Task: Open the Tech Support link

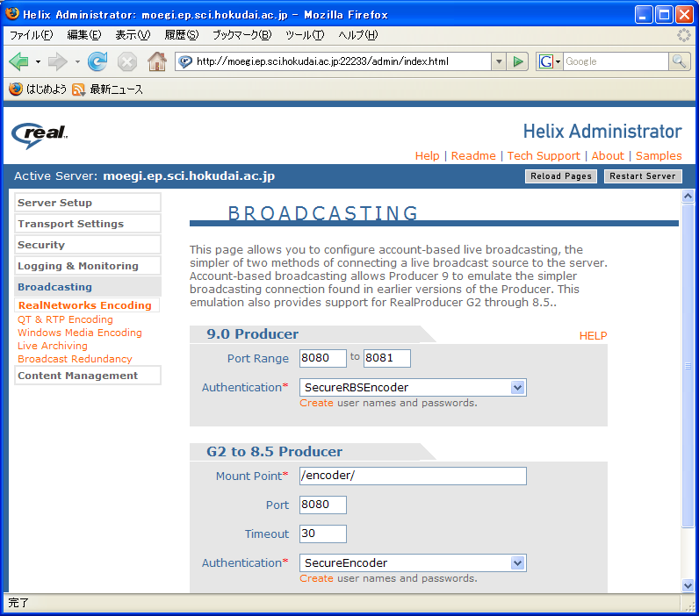Action: pyautogui.click(x=544, y=156)
